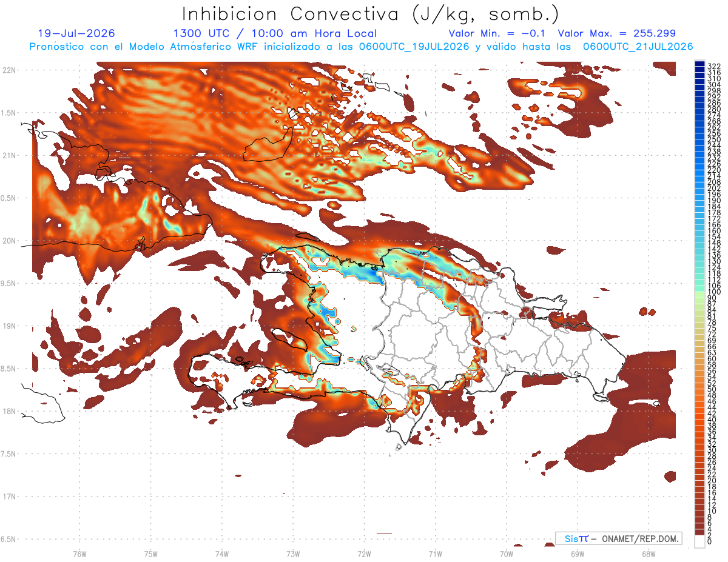The width and height of the screenshot is (728, 562).
Task: Click the '73W' longitude label
Action: click(293, 554)
